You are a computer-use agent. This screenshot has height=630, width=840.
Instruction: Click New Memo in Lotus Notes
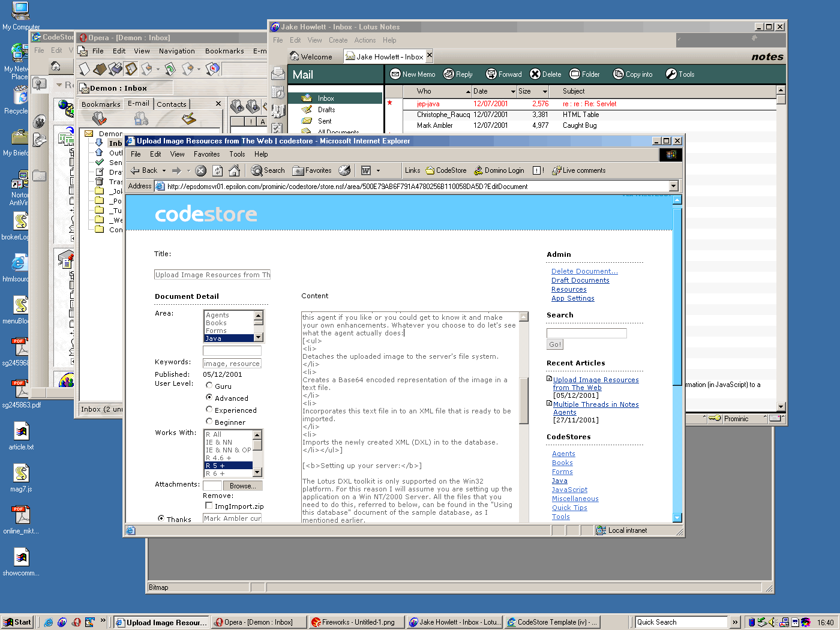[413, 74]
